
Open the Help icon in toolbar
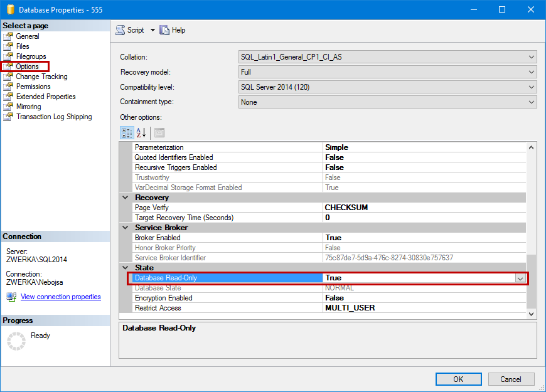click(x=165, y=30)
